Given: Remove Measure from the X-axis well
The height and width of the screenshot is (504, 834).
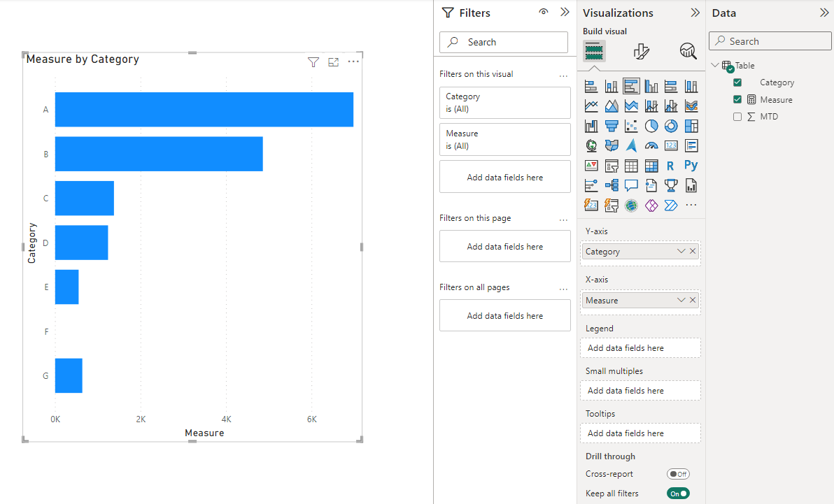Looking at the screenshot, I should click(x=693, y=300).
